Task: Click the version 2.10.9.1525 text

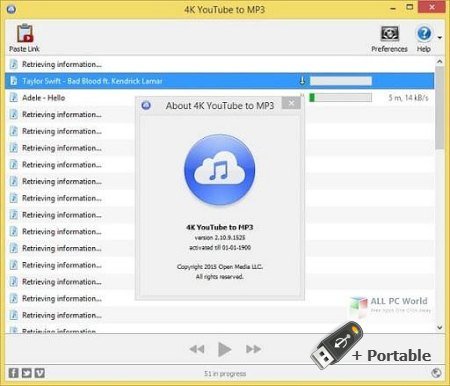Action: pos(220,238)
